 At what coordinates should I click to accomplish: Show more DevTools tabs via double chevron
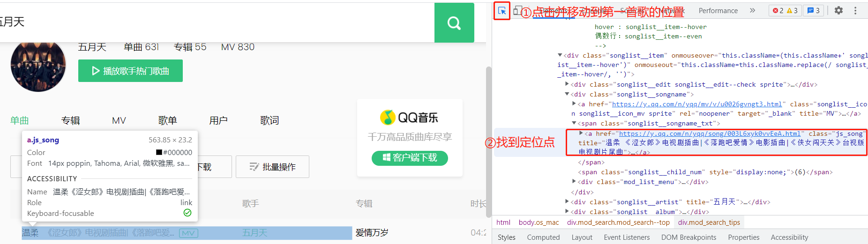click(752, 10)
